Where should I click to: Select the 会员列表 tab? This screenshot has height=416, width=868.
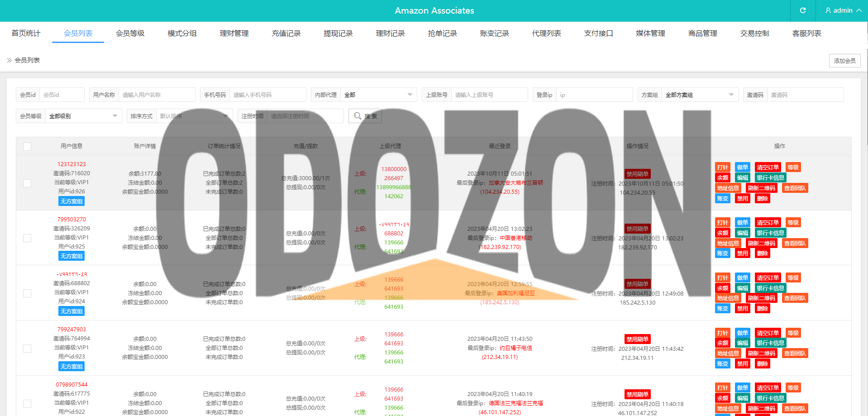point(78,33)
